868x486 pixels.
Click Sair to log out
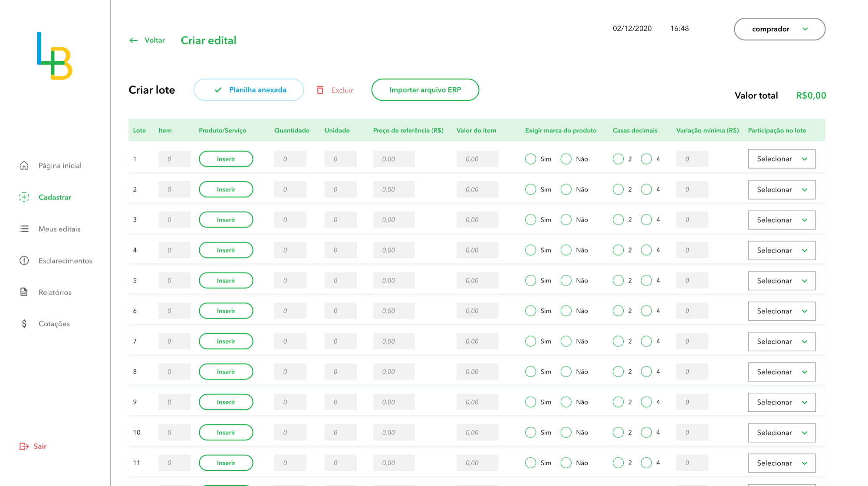[40, 446]
